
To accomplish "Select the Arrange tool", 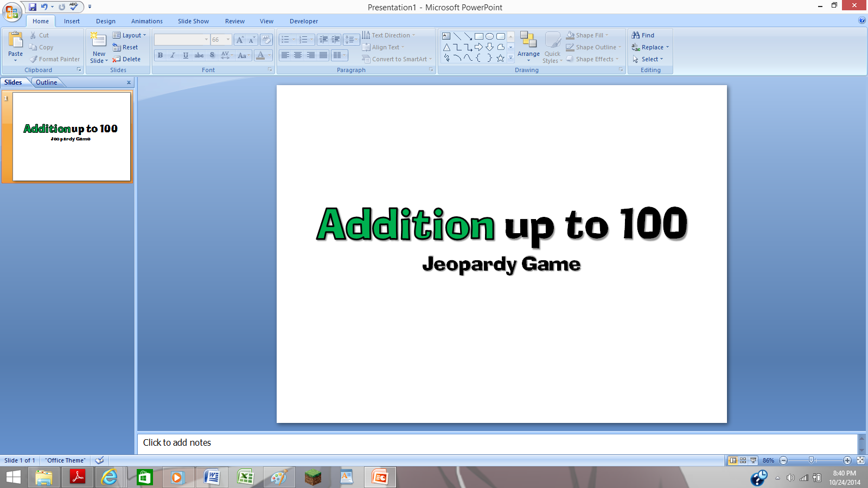I will [x=528, y=47].
